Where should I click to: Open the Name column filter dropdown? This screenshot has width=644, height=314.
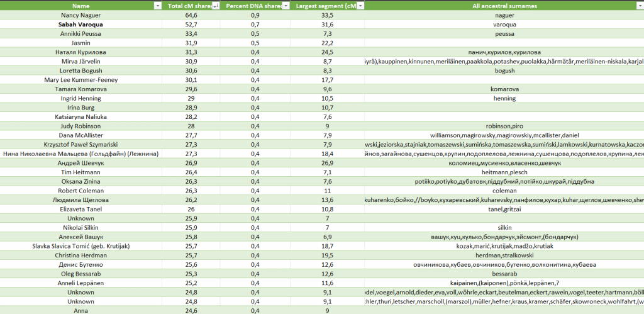point(157,6)
